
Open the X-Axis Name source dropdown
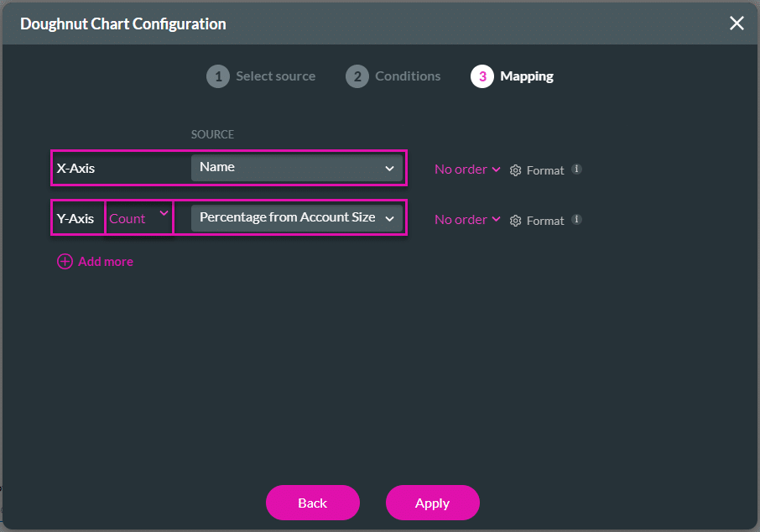click(x=297, y=168)
